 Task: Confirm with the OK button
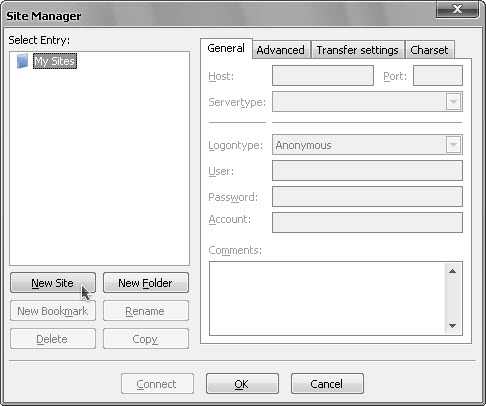(x=242, y=384)
